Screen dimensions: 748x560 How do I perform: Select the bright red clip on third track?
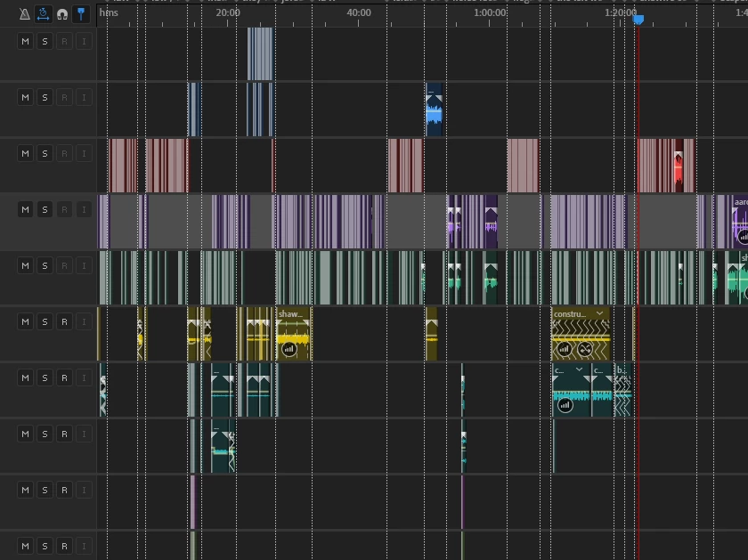pyautogui.click(x=679, y=166)
